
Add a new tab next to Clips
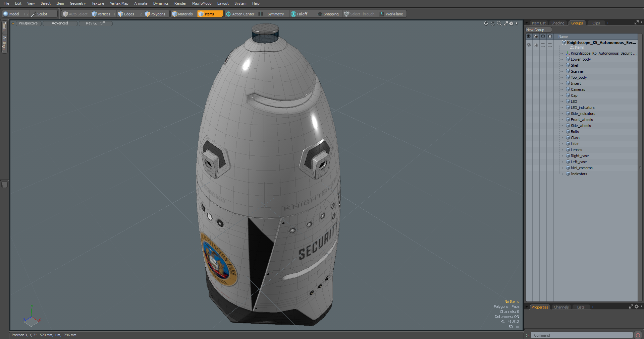pos(608,23)
